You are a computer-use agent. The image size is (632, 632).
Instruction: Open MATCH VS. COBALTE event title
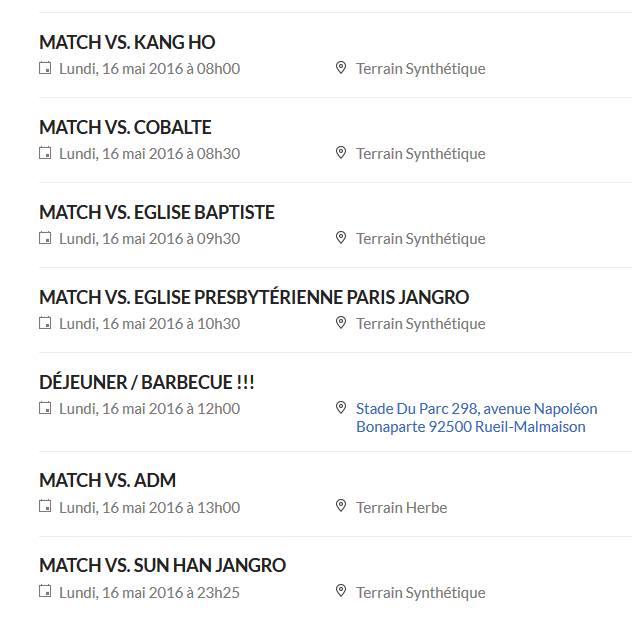pos(125,127)
